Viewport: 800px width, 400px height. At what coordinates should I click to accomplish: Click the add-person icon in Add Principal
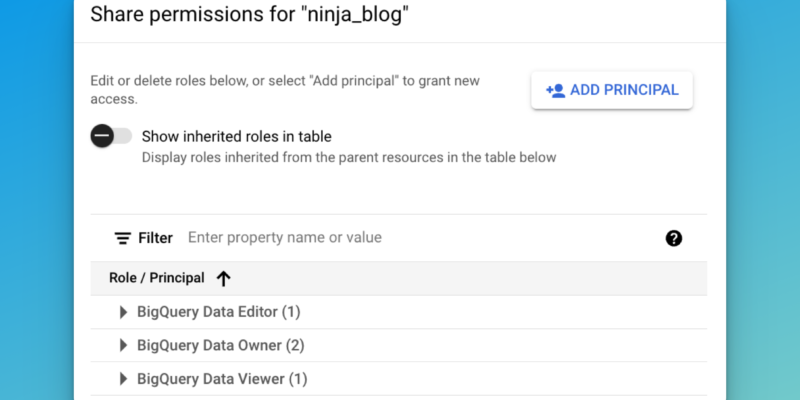click(x=556, y=90)
